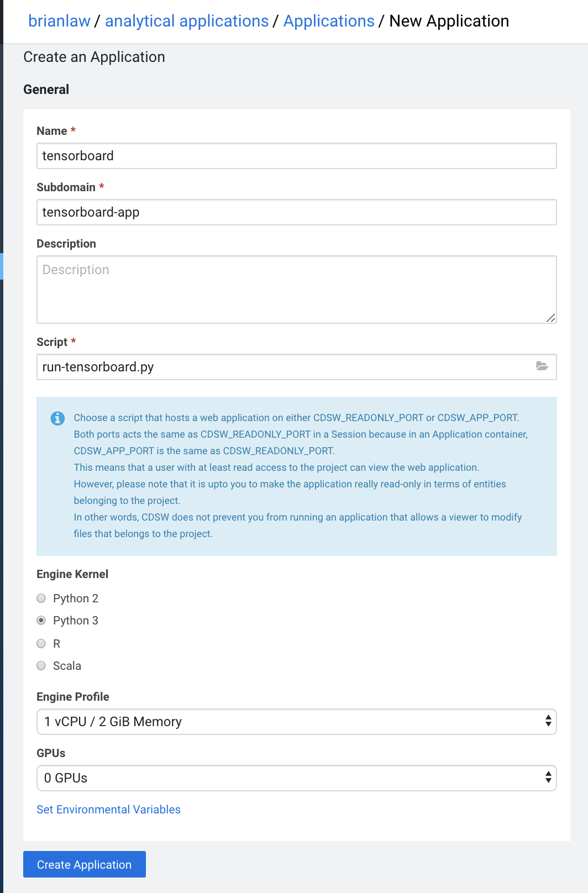This screenshot has height=893, width=588.
Task: Click the Name input field
Action: [x=296, y=156]
